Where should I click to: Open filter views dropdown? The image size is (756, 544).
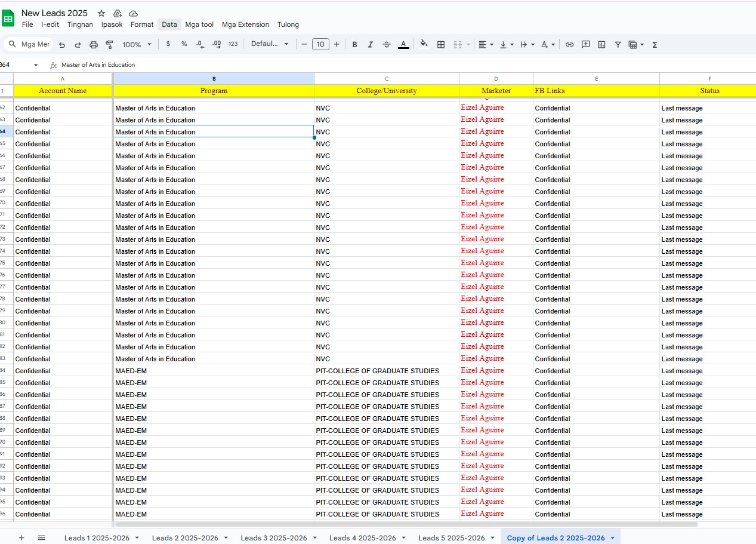[x=636, y=45]
